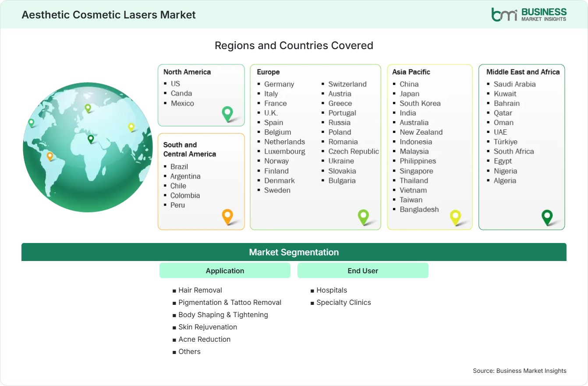The image size is (588, 386).
Task: Click Argentina in the country list
Action: click(x=185, y=176)
